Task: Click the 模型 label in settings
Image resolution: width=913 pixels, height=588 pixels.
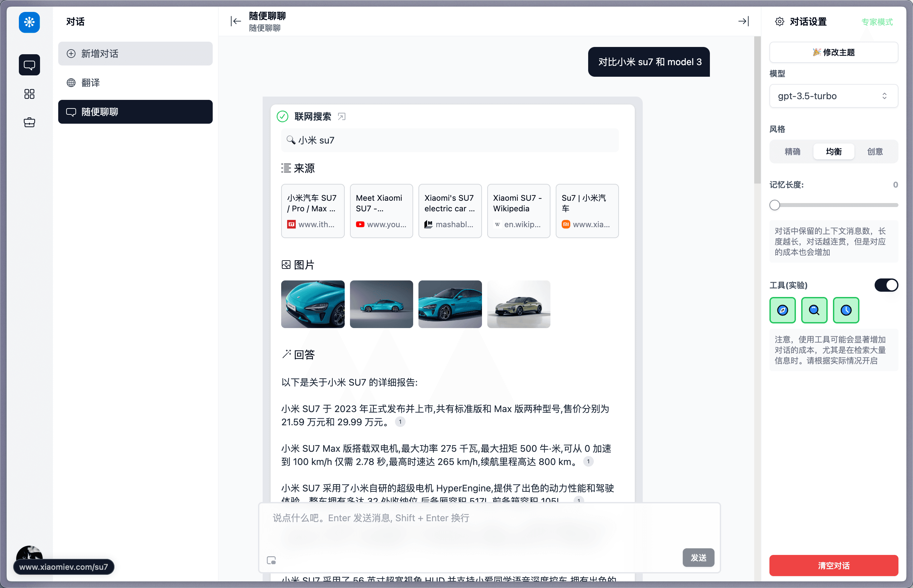Action: (777, 73)
